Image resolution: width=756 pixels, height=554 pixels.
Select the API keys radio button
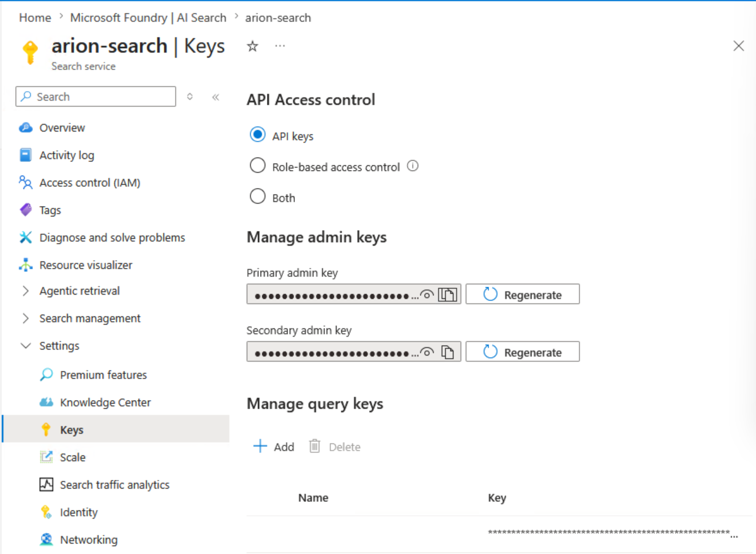[x=258, y=134]
